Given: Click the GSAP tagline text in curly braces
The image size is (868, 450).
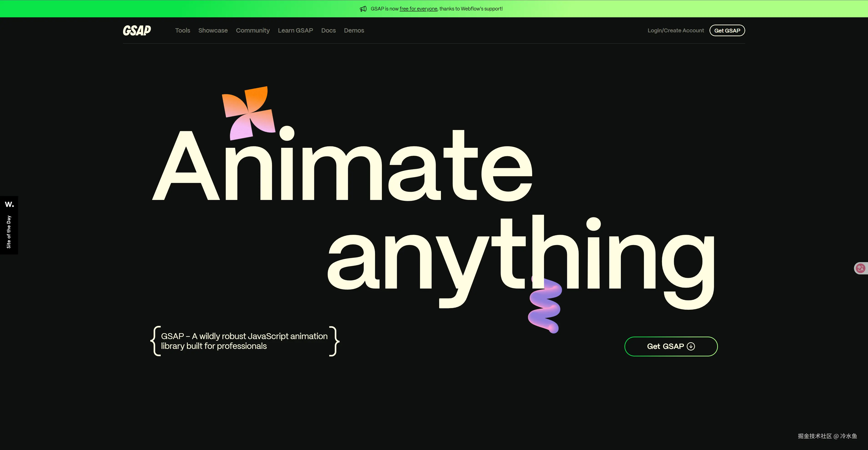Looking at the screenshot, I should point(244,341).
